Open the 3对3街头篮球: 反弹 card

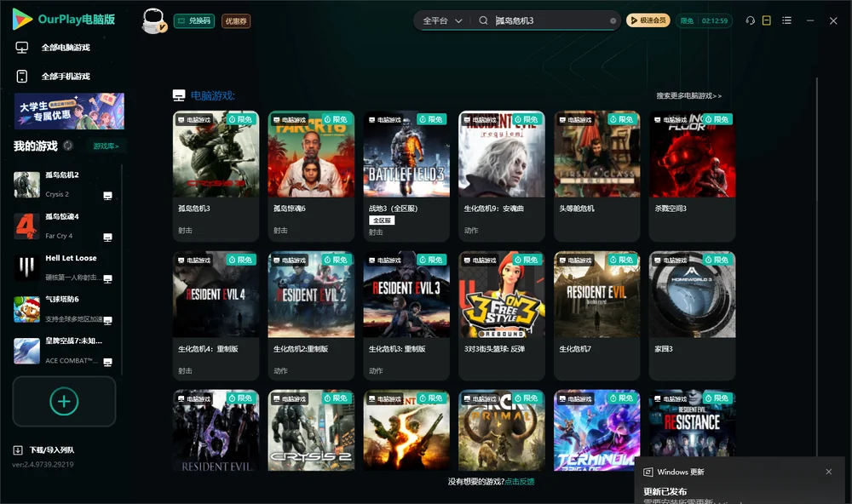502,316
